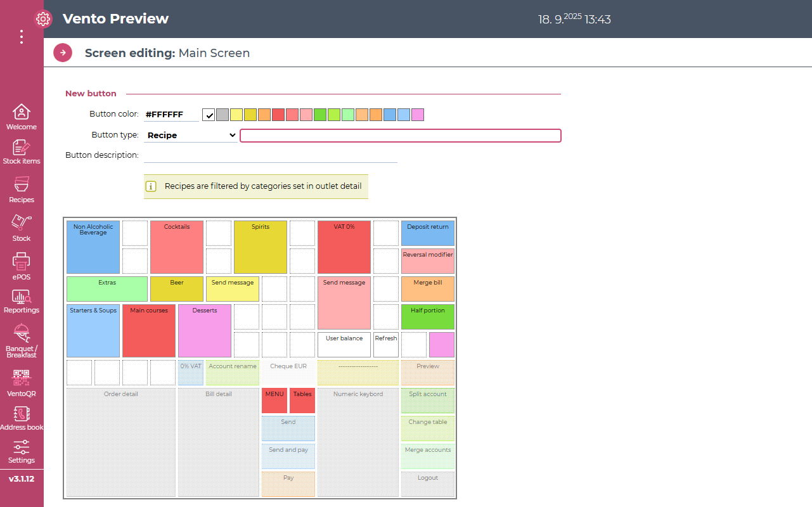Open the VentoQR code section

pyautogui.click(x=22, y=383)
